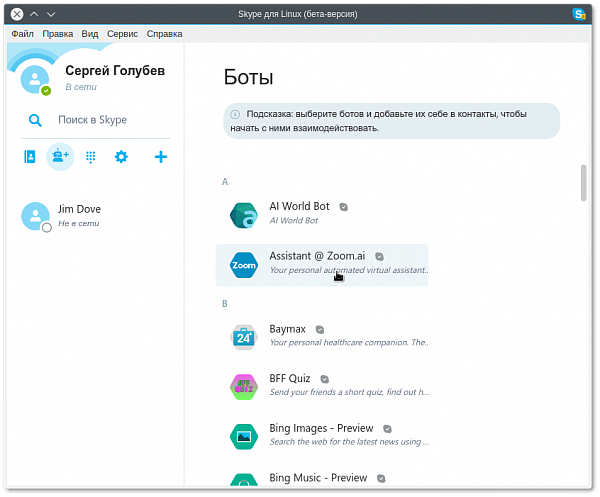Open Bing Images - Preview bot
The image size is (600, 497).
coord(322,437)
